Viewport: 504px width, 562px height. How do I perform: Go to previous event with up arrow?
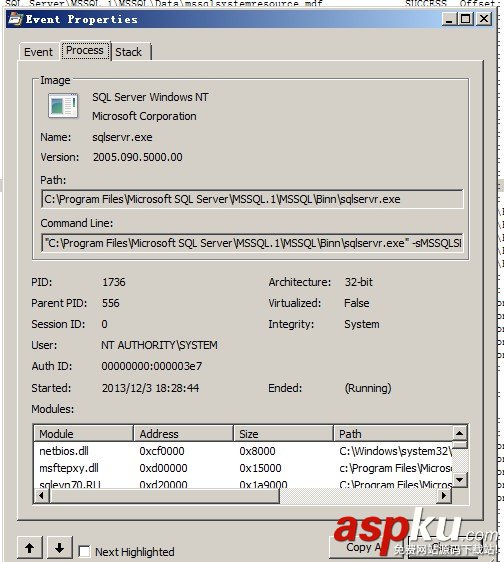pos(30,548)
